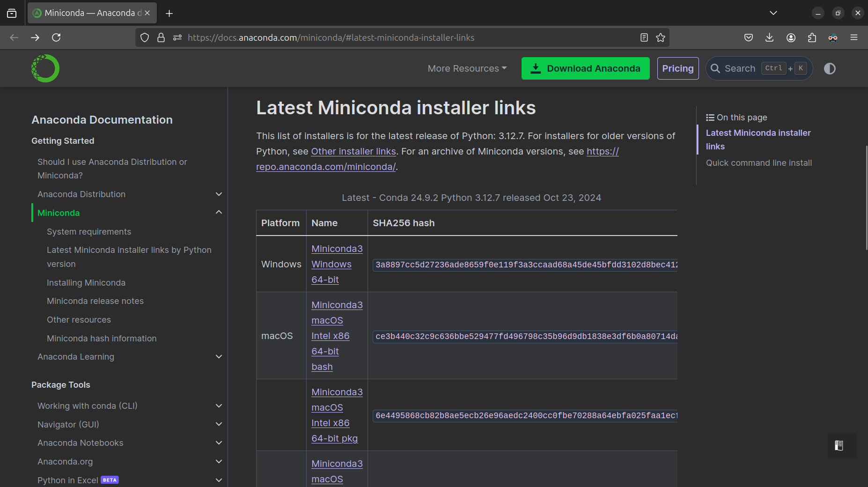Click the Anaconda logo in the header
This screenshot has width=868, height=487.
coord(45,68)
